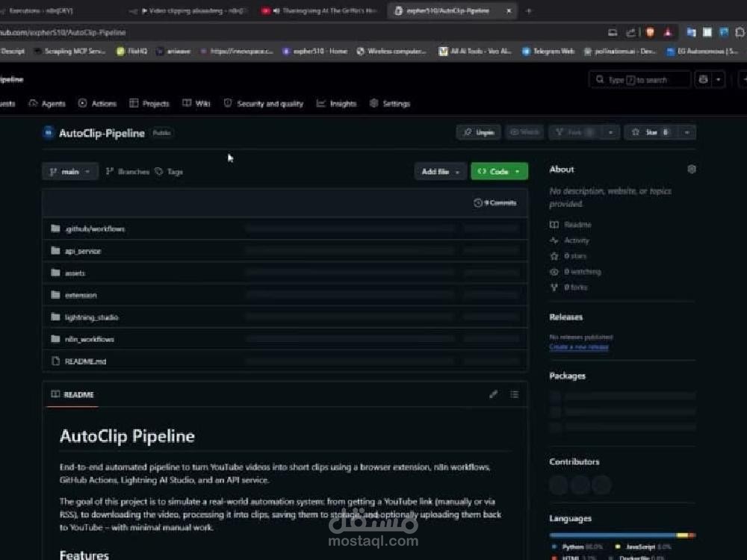This screenshot has width=747, height=560.
Task: Open the n8n_workflows folder
Action: 90,339
